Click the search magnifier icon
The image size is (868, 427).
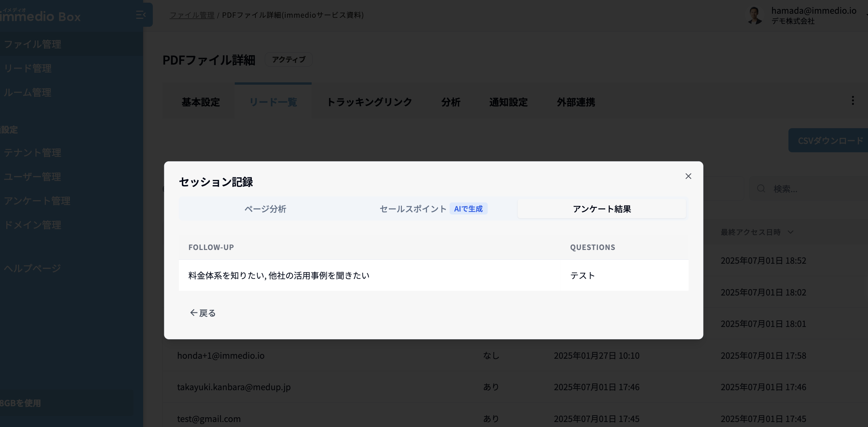click(761, 188)
